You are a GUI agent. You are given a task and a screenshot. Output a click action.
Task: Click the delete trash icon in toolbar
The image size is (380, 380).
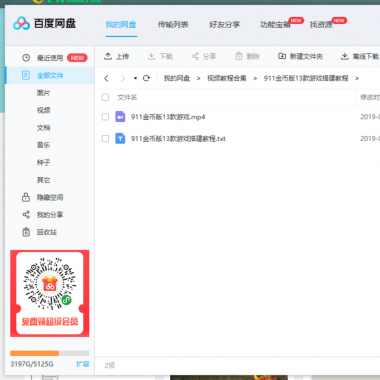(239, 56)
